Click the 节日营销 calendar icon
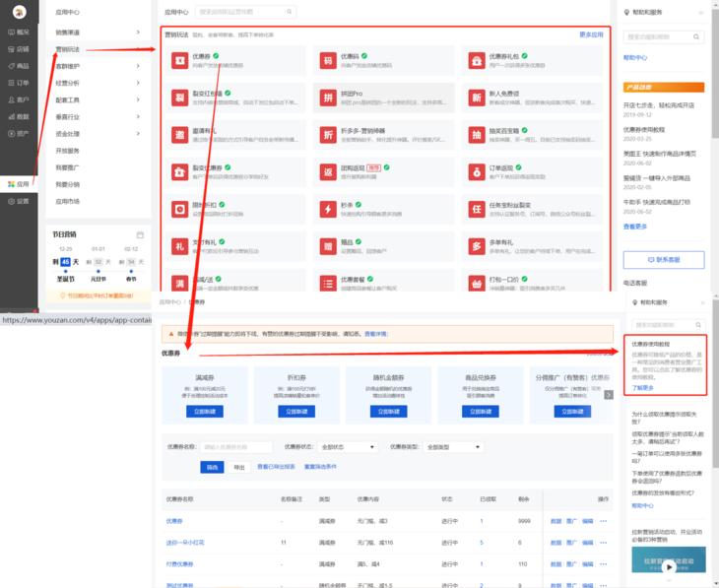Screen dimensions: 719x588 coord(140,234)
